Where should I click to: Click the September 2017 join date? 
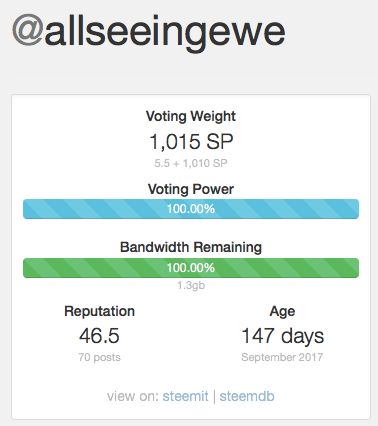pos(282,357)
